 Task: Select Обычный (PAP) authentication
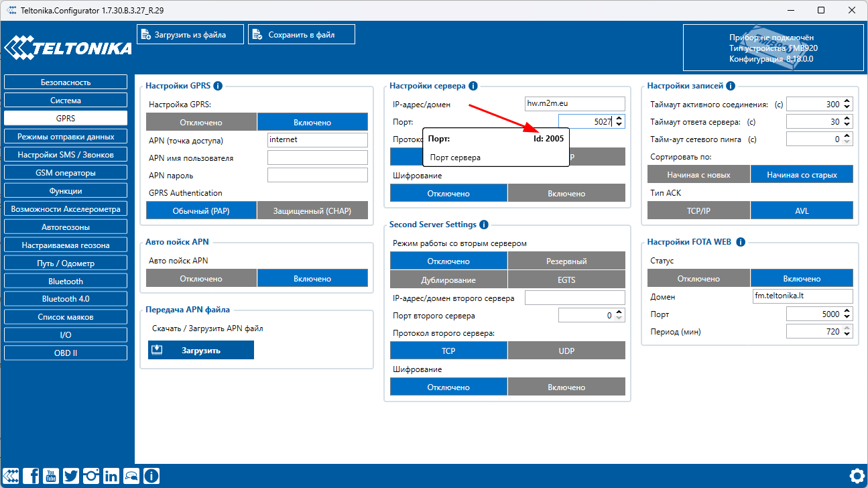coord(201,210)
